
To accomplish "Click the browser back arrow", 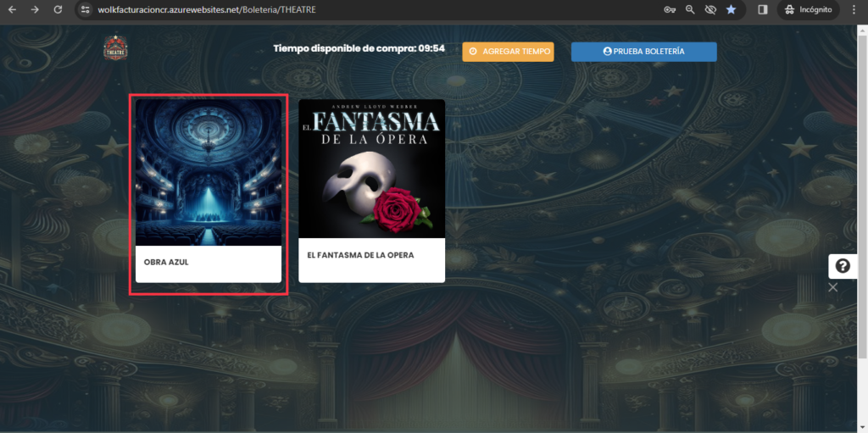I will tap(12, 9).
